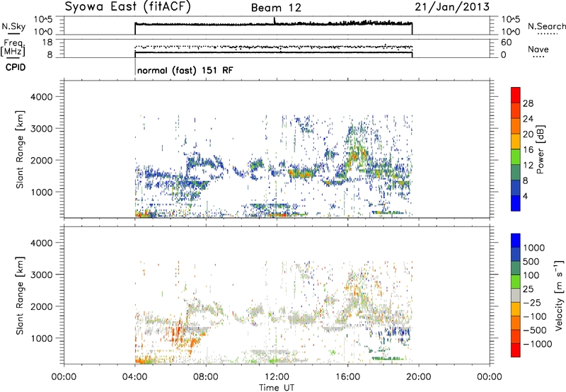Click the 'Syowa East (fitACF)' title

[x=128, y=7]
